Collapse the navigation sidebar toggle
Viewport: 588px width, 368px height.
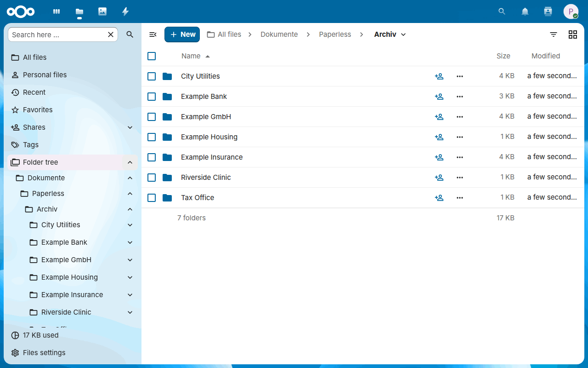(x=153, y=34)
